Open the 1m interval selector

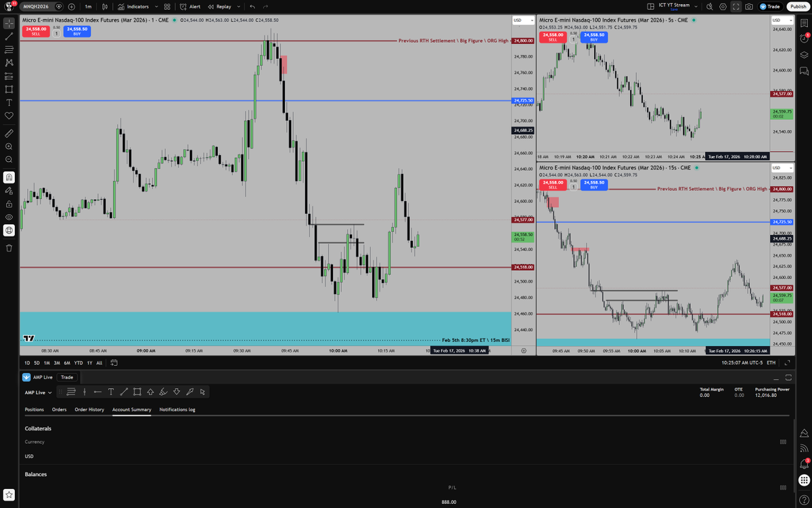tap(88, 6)
